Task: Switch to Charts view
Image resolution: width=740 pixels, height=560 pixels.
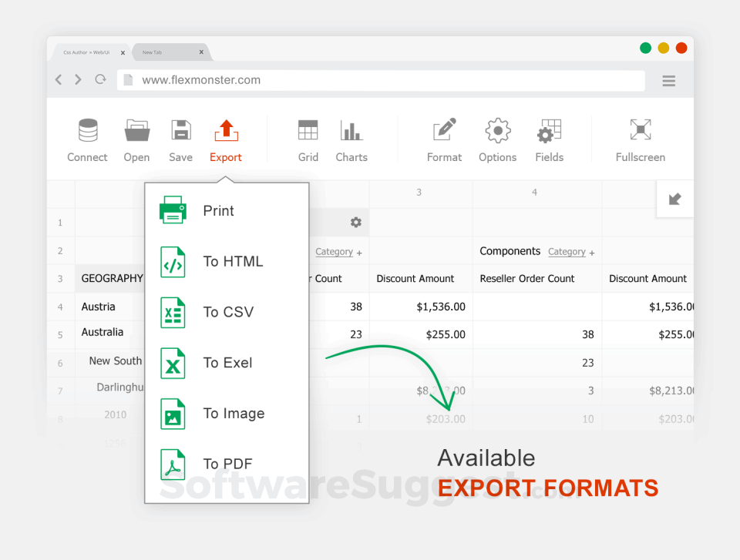Action: pyautogui.click(x=351, y=139)
